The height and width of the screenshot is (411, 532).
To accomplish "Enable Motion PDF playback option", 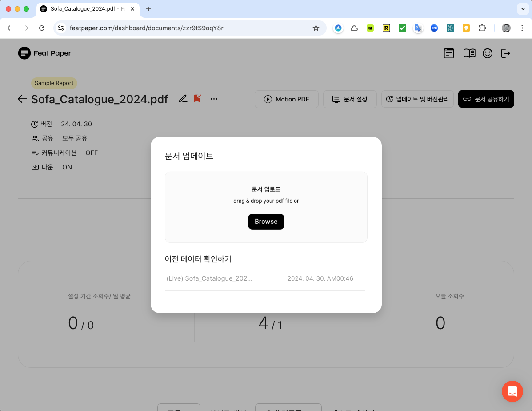I will click(287, 99).
